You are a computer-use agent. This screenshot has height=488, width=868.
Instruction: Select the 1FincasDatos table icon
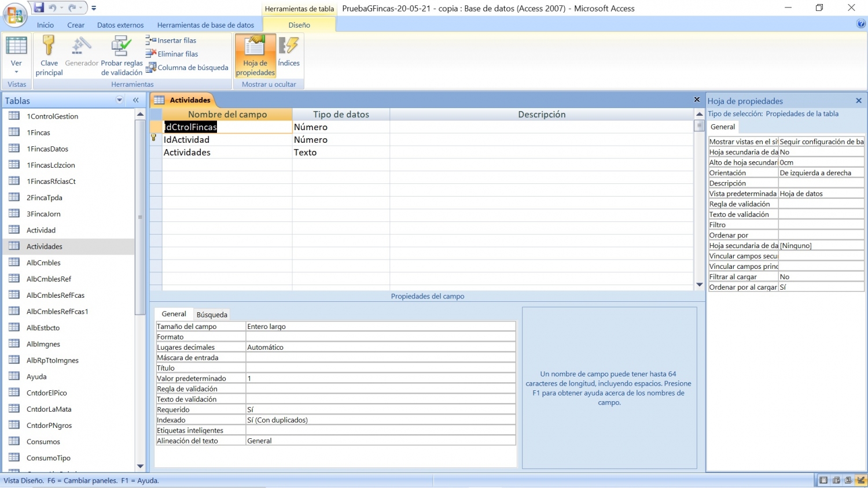coord(14,149)
